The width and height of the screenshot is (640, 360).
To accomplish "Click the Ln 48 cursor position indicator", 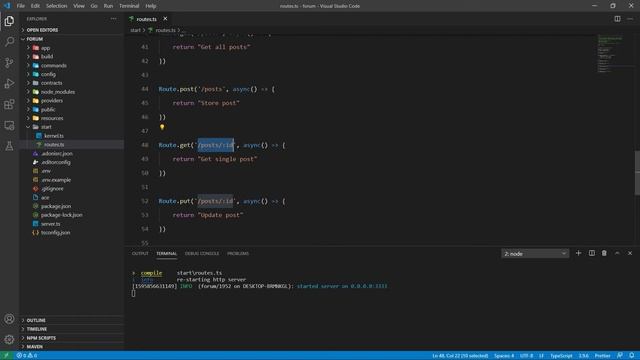I will (x=460, y=356).
